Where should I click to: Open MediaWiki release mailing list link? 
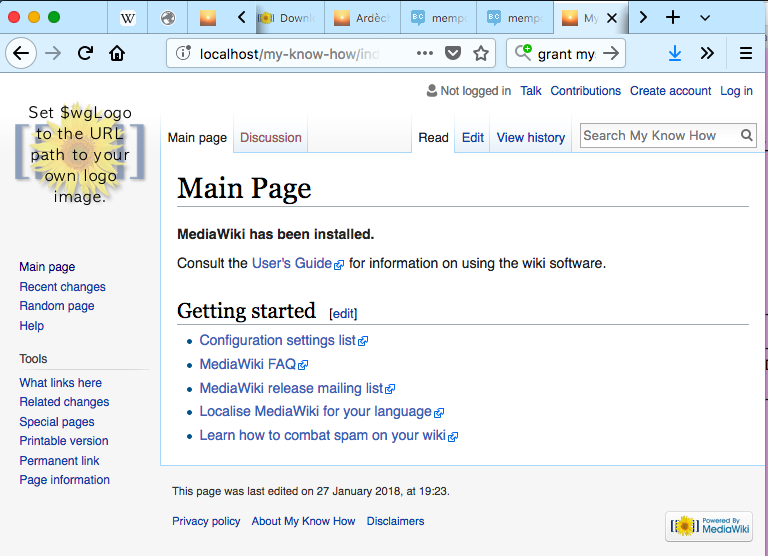[297, 388]
